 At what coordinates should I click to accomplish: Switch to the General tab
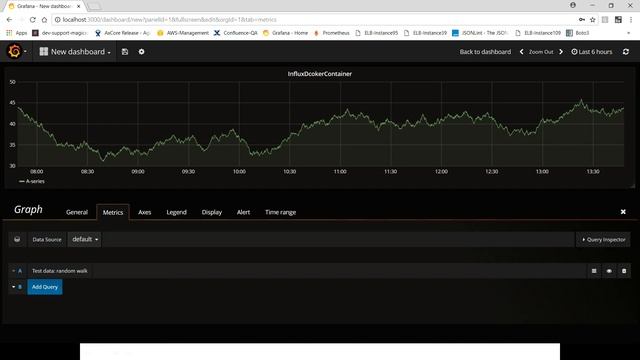(x=77, y=212)
